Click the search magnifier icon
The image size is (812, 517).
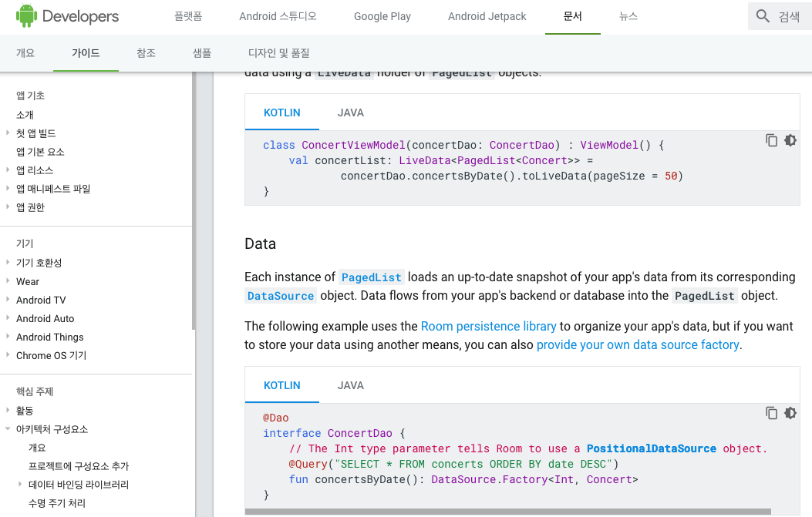pyautogui.click(x=763, y=16)
